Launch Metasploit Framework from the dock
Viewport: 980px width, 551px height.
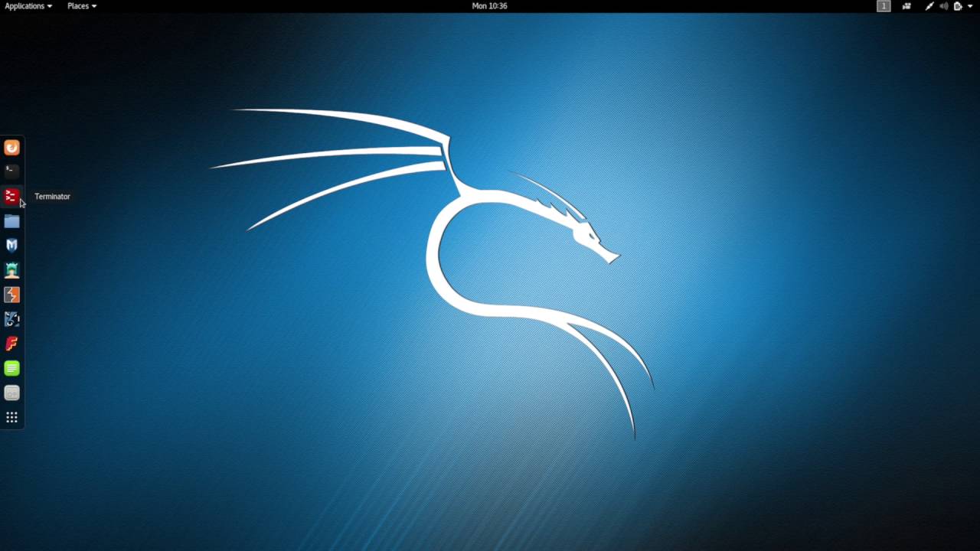11,246
